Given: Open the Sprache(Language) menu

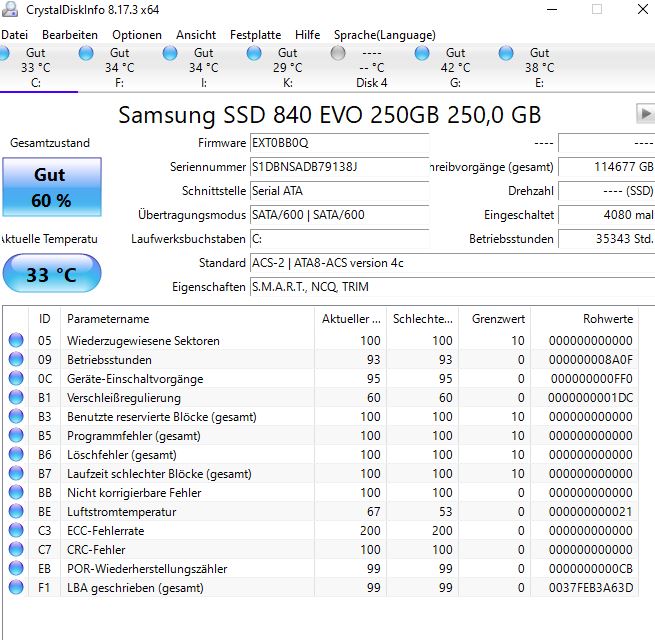Looking at the screenshot, I should click(385, 35).
